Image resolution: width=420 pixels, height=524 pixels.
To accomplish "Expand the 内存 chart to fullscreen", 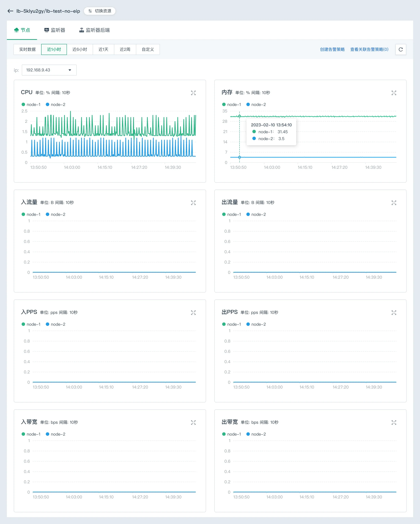I will tap(394, 93).
